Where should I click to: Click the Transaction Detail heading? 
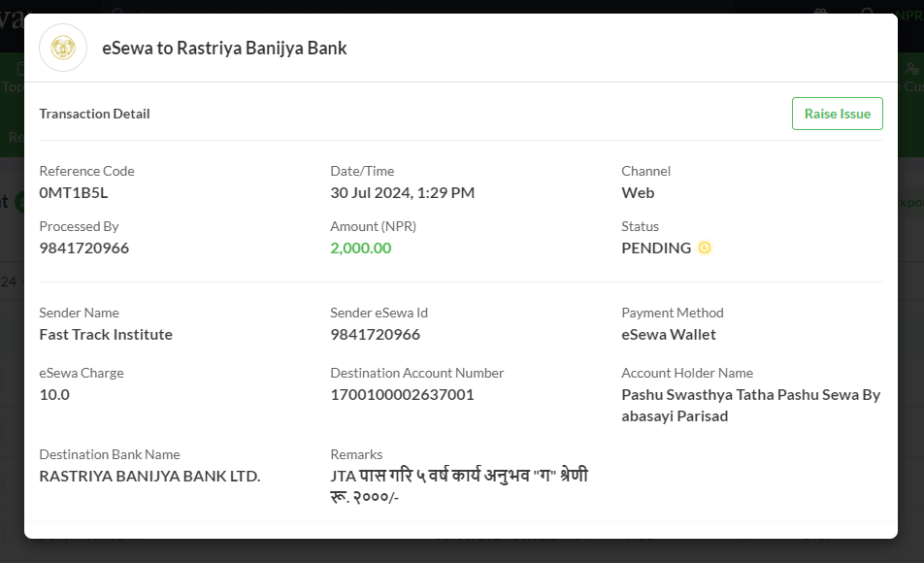(94, 114)
